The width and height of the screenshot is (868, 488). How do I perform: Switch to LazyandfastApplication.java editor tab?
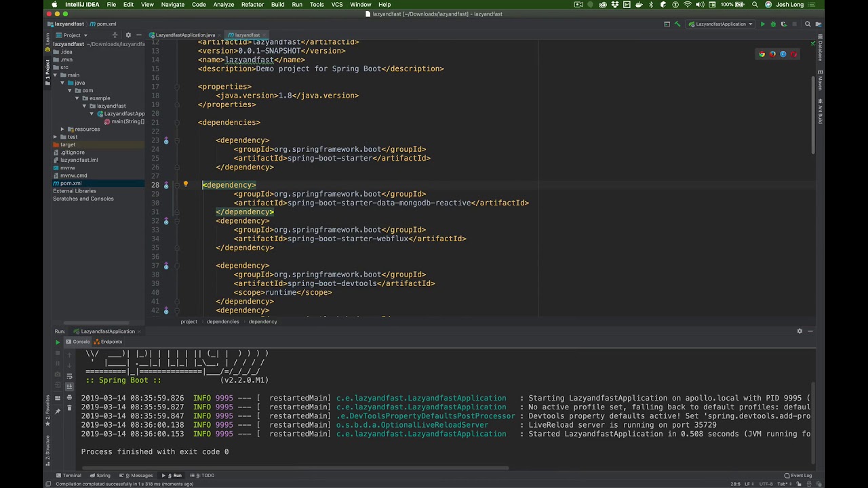(184, 35)
